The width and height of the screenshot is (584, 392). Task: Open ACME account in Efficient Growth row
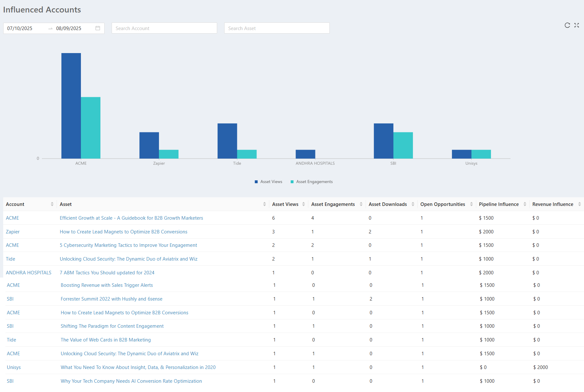(12, 218)
